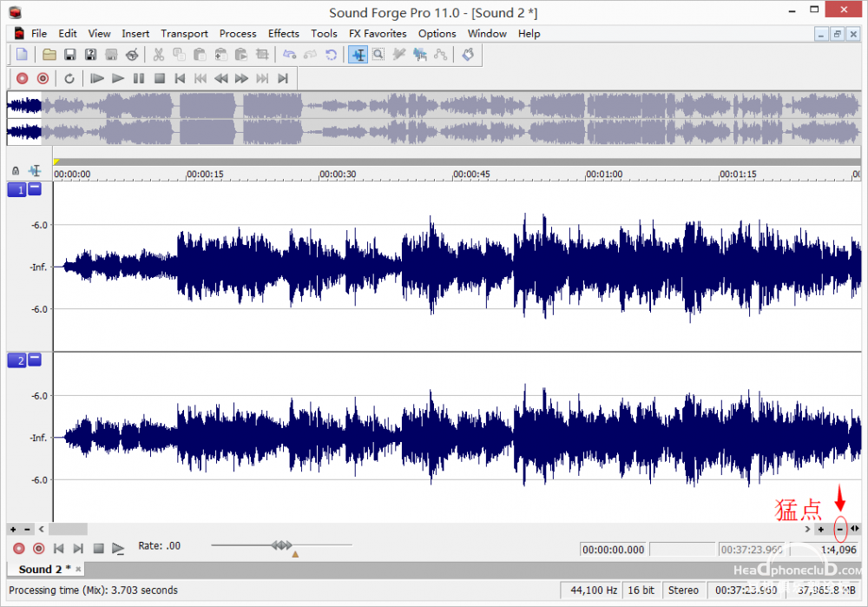Pause playback in the transport toolbar
This screenshot has height=607, width=868.
coord(138,79)
